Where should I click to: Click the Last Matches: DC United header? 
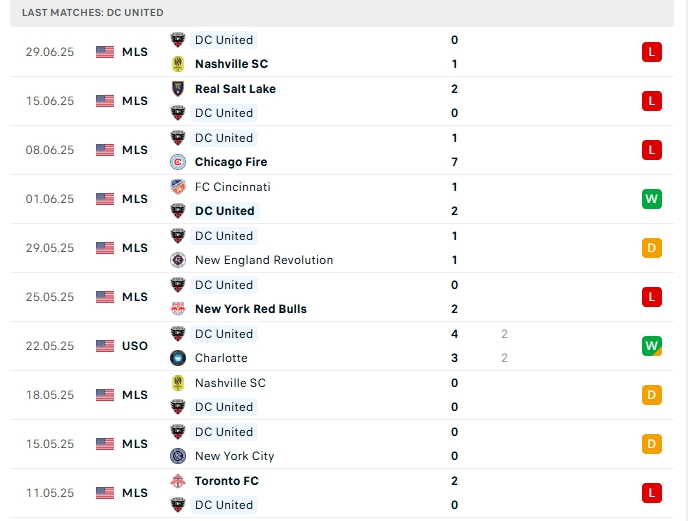(x=93, y=12)
